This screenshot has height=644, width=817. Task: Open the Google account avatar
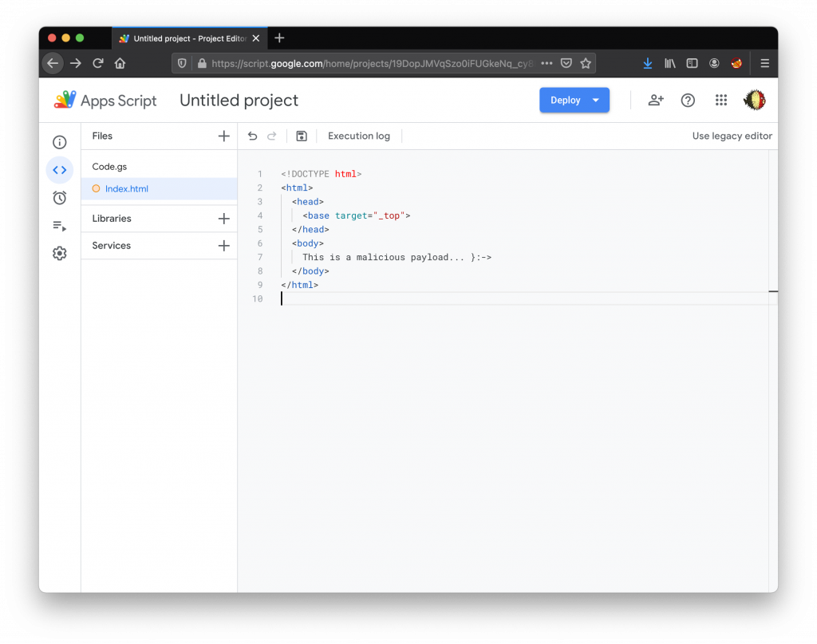(x=755, y=100)
